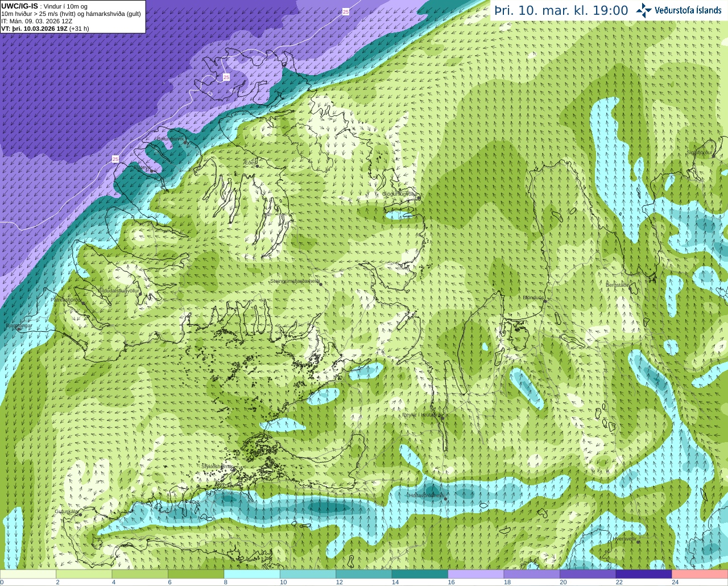The image size is (728, 586).
Task: Select the Siglufjörður station label
Action: click(699, 152)
